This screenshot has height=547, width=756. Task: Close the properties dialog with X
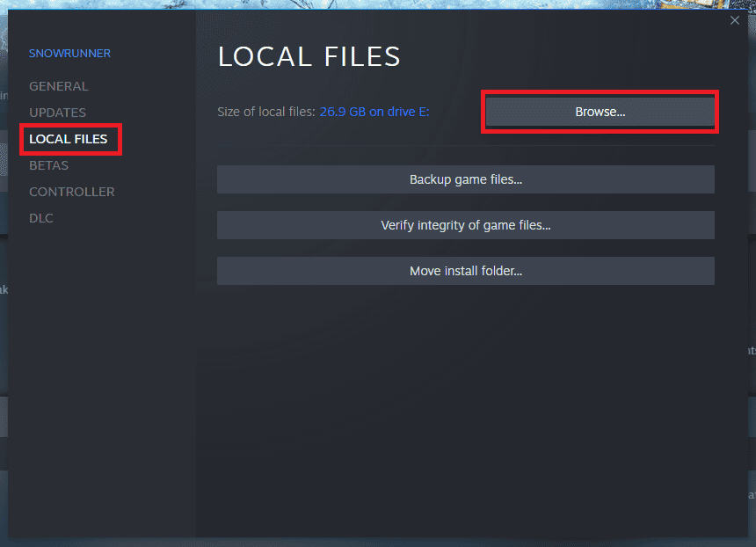point(734,20)
